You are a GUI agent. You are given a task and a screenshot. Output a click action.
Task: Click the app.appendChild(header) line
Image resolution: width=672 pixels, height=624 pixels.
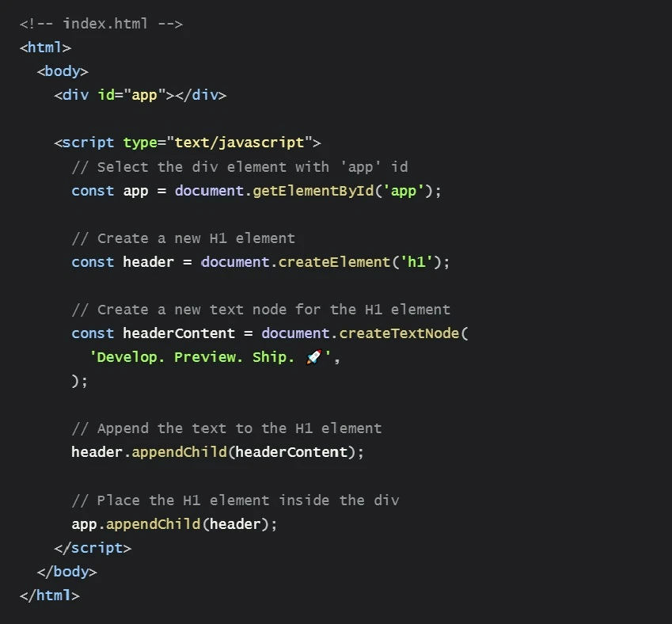(174, 523)
